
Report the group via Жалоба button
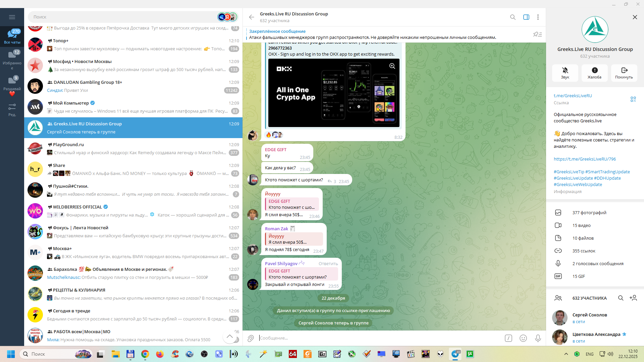coord(594,72)
